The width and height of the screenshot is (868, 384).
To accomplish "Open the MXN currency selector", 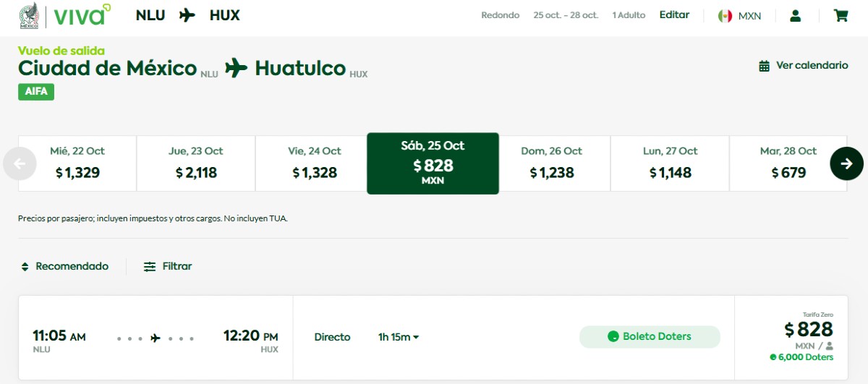I will point(749,16).
